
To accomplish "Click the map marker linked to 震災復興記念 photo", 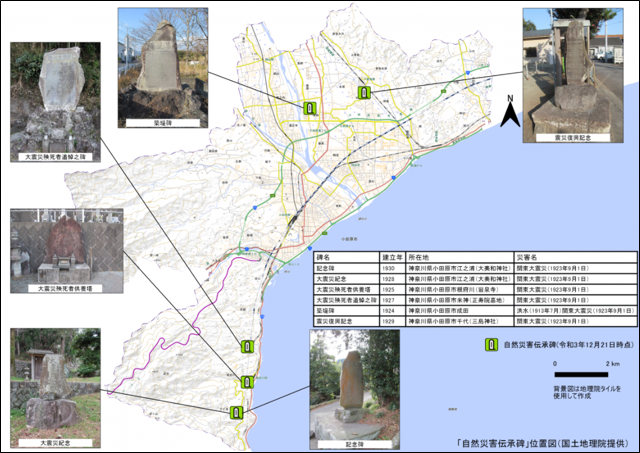I will click(364, 93).
